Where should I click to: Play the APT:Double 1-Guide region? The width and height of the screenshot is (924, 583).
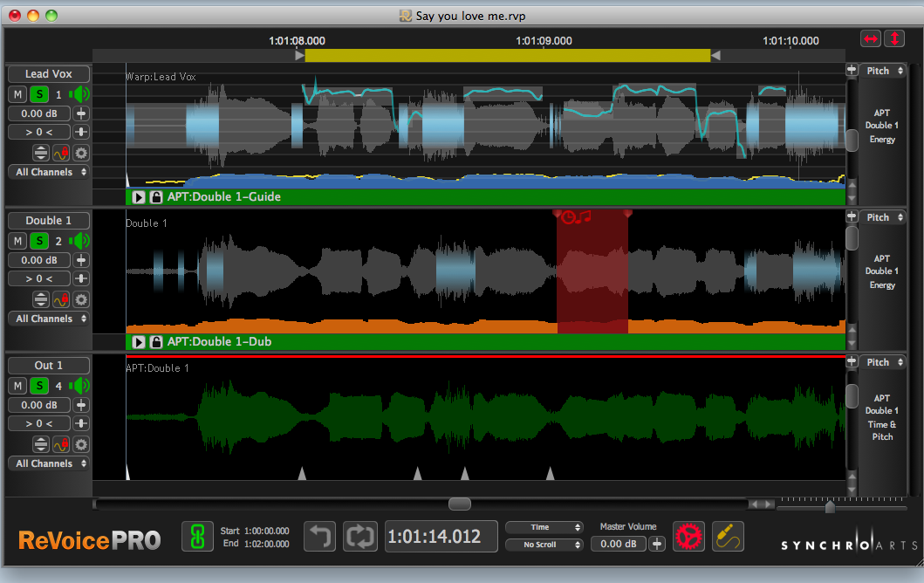pos(139,197)
